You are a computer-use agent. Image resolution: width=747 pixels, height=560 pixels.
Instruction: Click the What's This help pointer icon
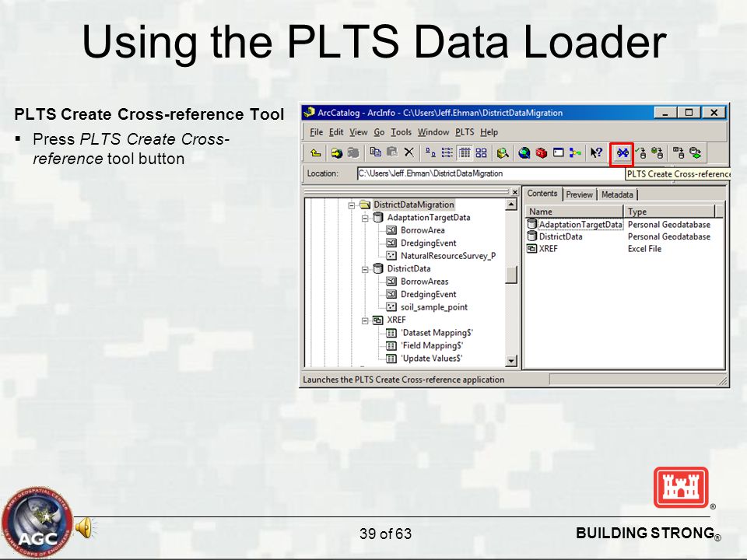(x=597, y=153)
